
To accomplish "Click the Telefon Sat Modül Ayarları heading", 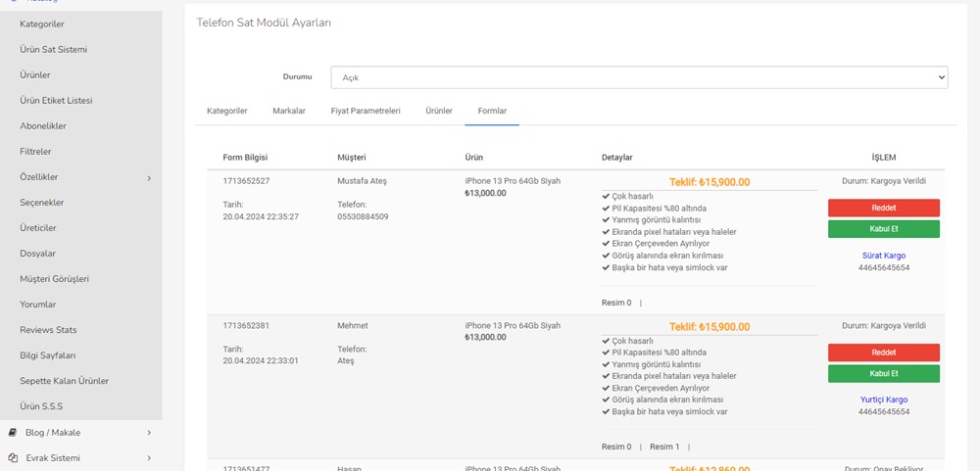I will click(x=264, y=23).
